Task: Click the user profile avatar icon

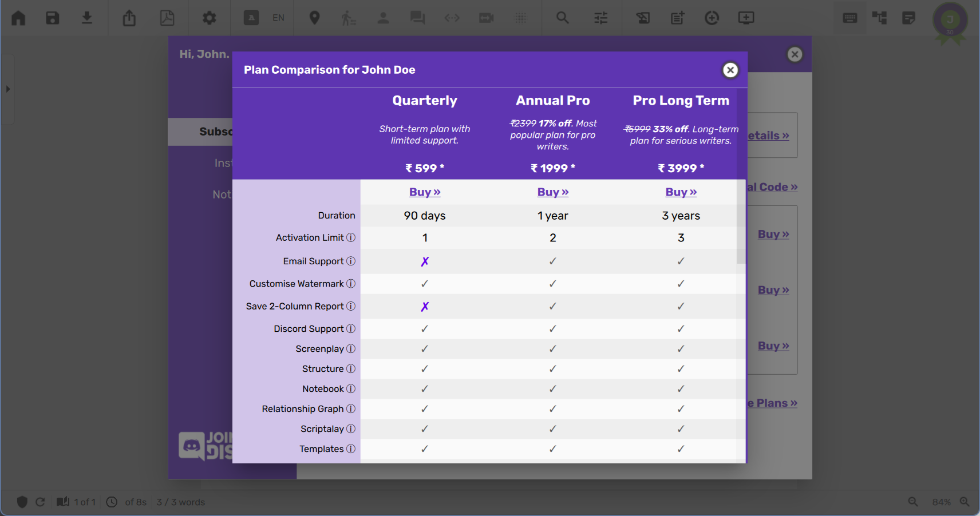Action: [950, 21]
